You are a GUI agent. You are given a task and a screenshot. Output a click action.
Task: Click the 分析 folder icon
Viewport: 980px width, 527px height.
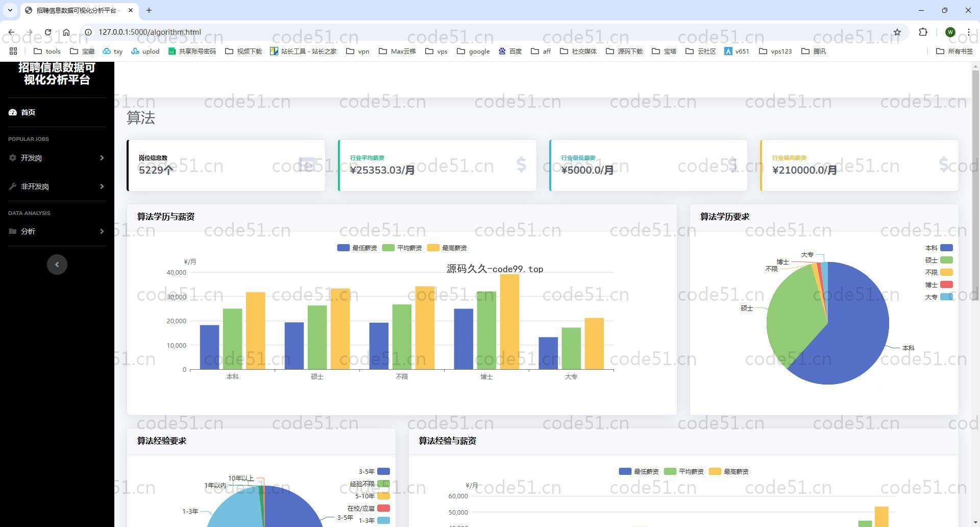tap(13, 231)
